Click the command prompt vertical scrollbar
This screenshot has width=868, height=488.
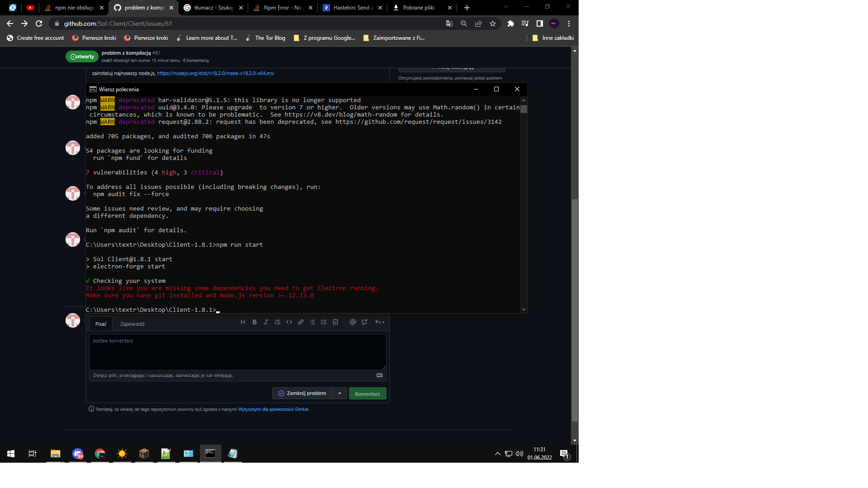point(524,203)
